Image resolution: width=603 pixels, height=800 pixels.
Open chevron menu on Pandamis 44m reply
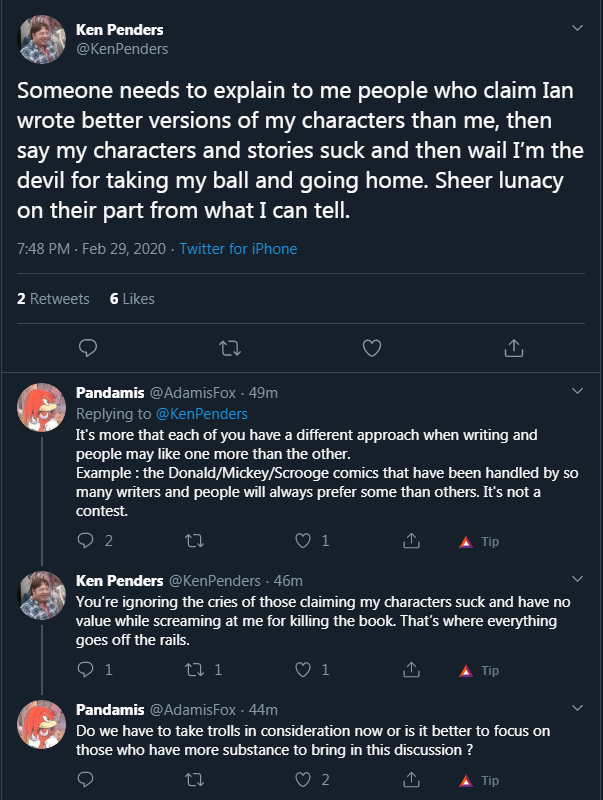(x=577, y=708)
